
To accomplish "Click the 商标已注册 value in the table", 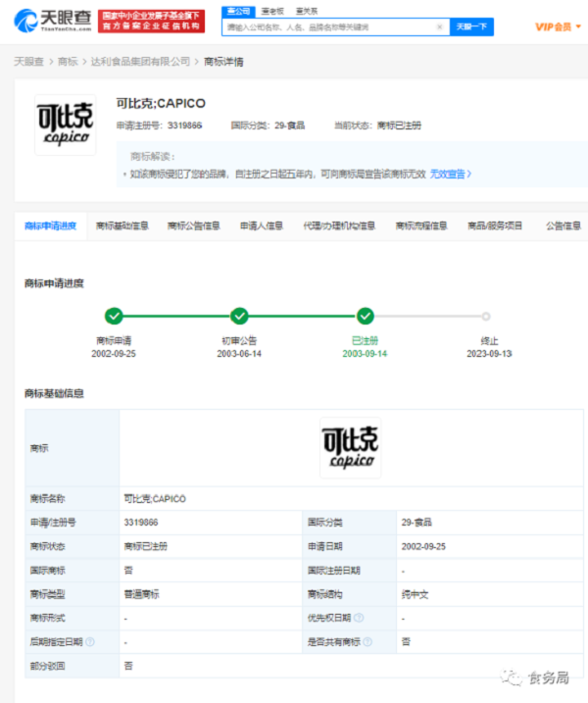I will pyautogui.click(x=146, y=546).
